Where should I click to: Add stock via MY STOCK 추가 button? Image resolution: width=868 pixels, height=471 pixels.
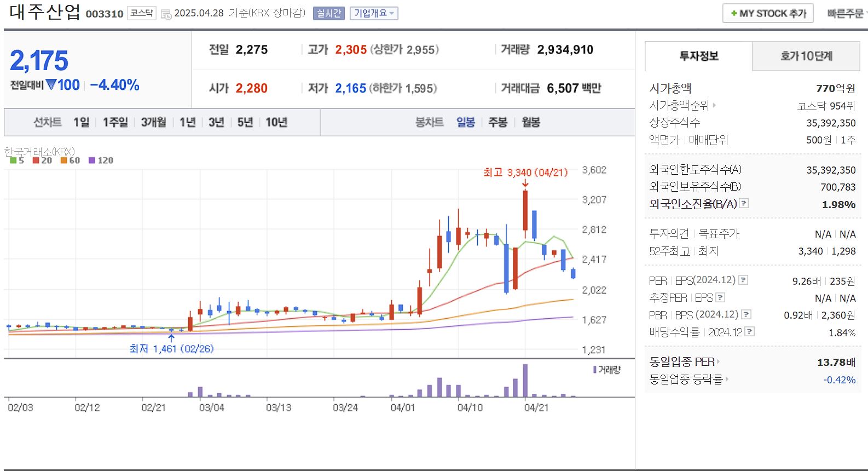768,13
